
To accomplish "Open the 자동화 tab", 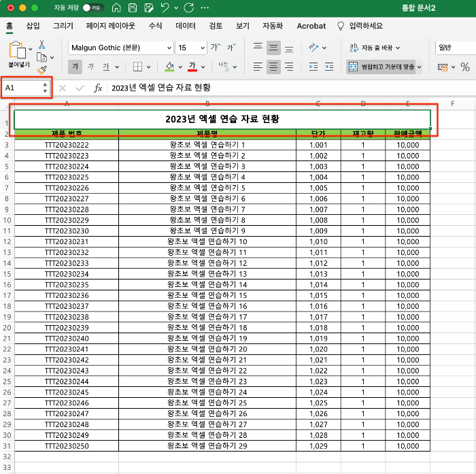I will click(x=273, y=26).
